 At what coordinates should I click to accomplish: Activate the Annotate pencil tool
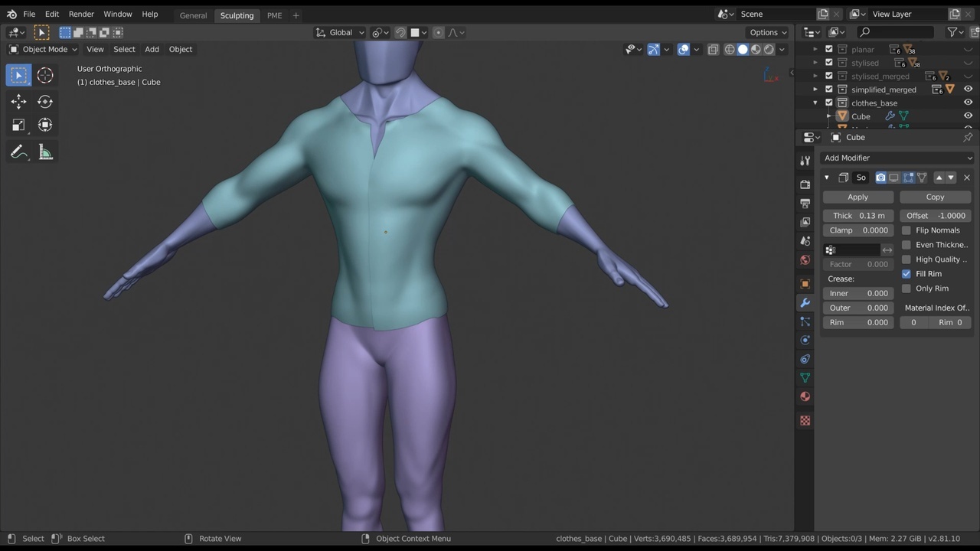pos(18,152)
